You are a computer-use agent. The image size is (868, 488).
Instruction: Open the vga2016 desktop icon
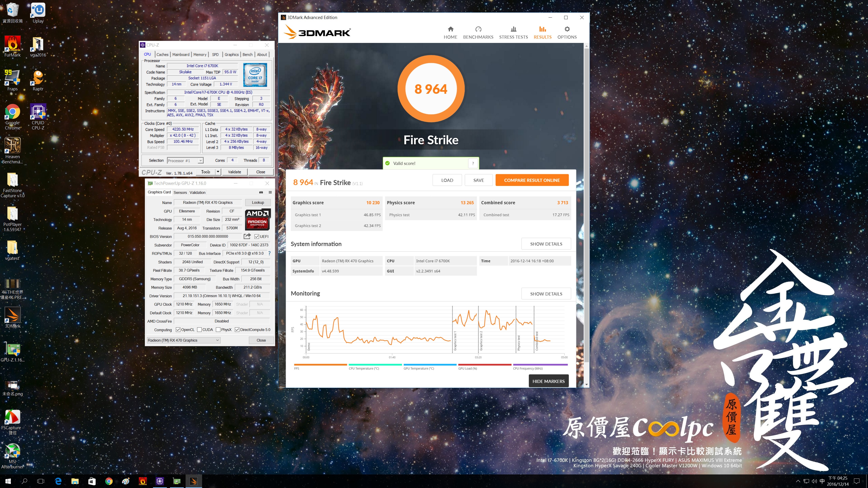(38, 47)
